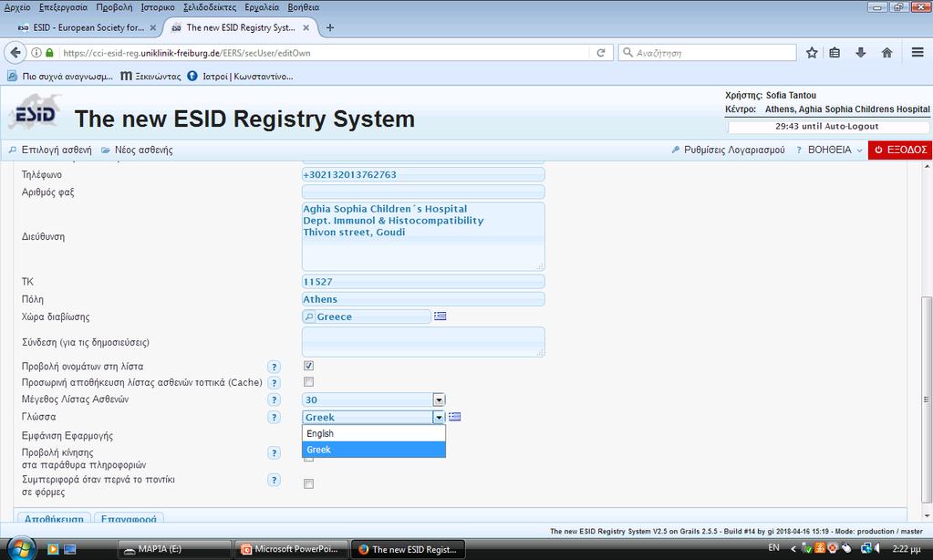Click the Firefox back arrow button
The height and width of the screenshot is (560, 933).
point(16,52)
